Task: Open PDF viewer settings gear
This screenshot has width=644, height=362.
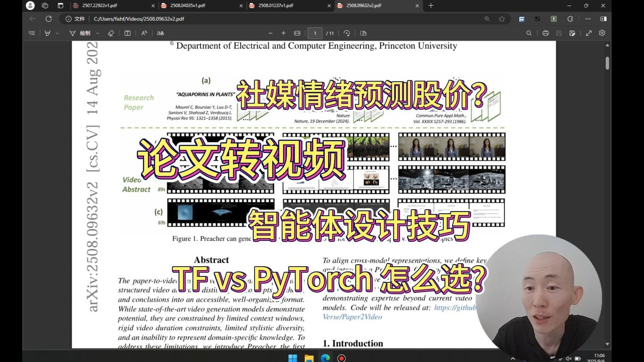Action: coord(602,33)
